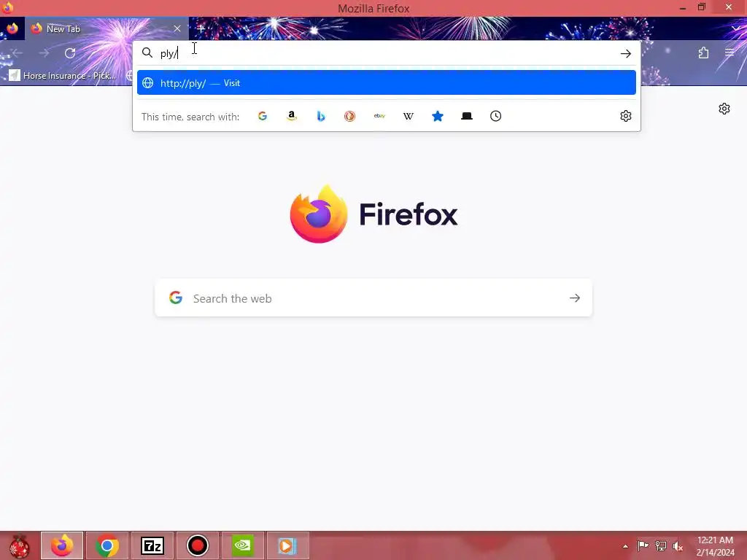Open NVIDIA app from taskbar
The image size is (747, 560).
242,545
